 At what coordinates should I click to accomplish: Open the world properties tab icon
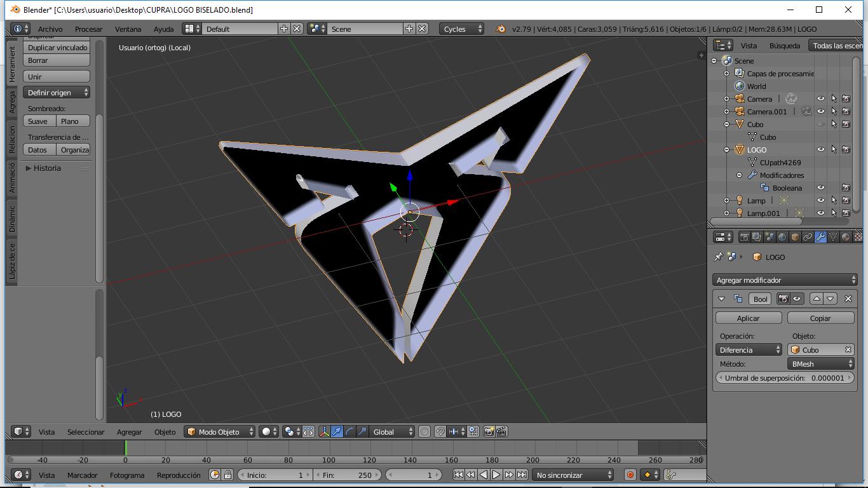[x=782, y=237]
